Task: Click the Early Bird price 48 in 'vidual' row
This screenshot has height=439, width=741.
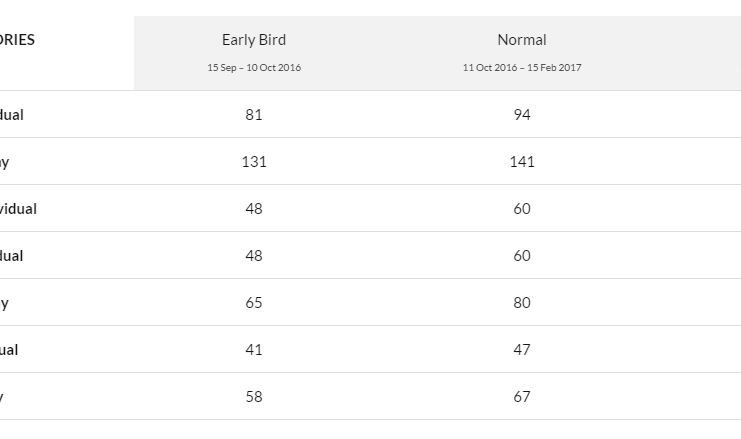Action: [x=254, y=209]
